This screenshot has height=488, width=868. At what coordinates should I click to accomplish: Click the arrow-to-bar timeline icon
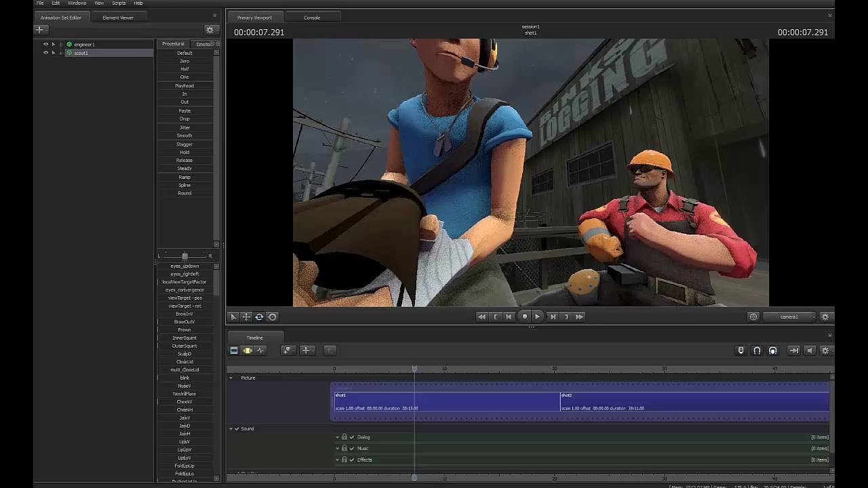tap(793, 350)
